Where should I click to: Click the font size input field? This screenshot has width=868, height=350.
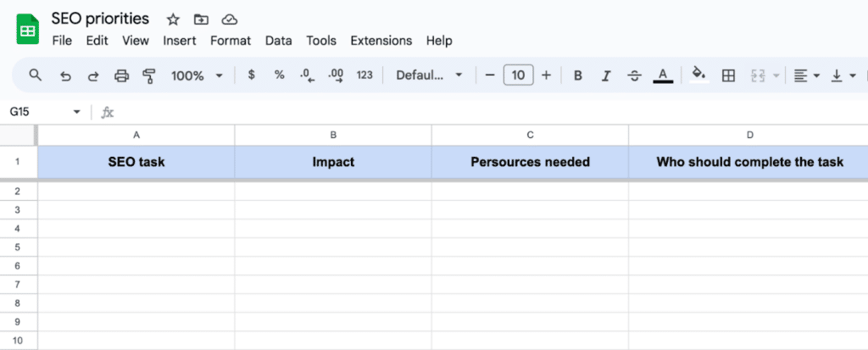click(518, 75)
